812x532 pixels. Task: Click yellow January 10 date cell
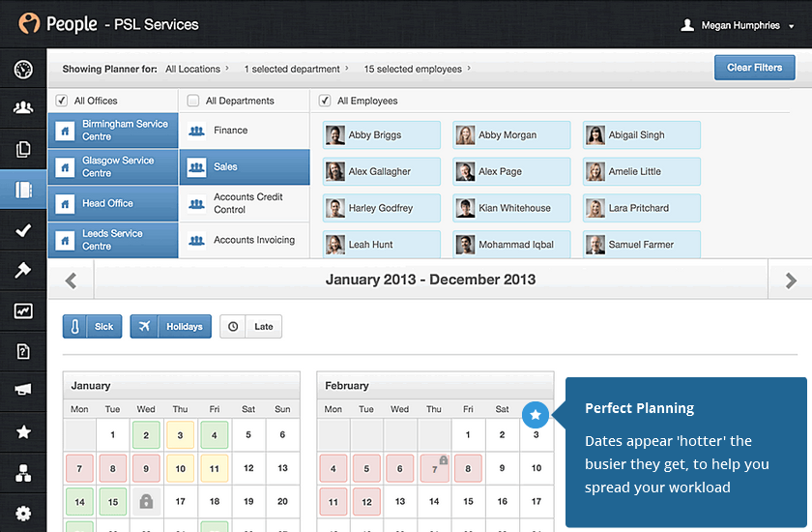point(180,468)
